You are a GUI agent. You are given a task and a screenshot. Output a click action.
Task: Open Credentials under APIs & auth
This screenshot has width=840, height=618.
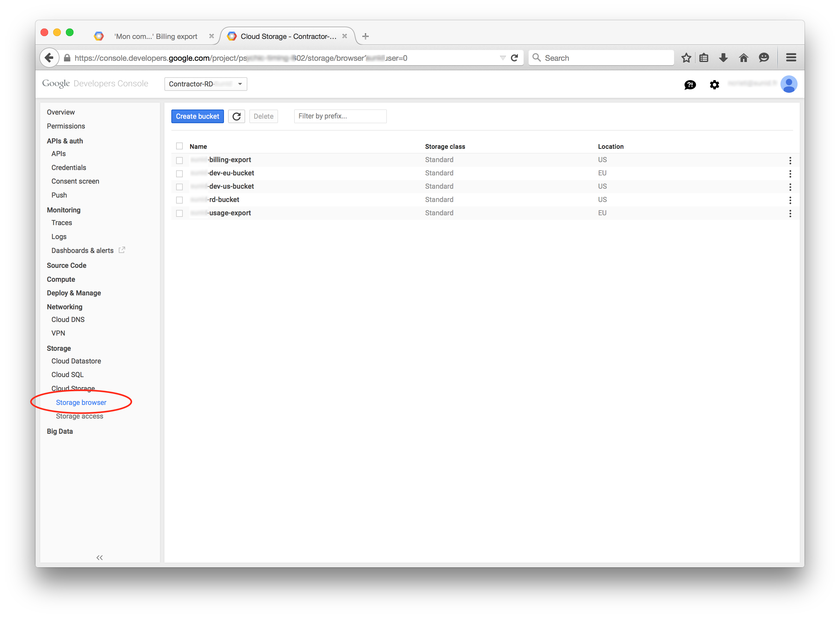click(68, 167)
